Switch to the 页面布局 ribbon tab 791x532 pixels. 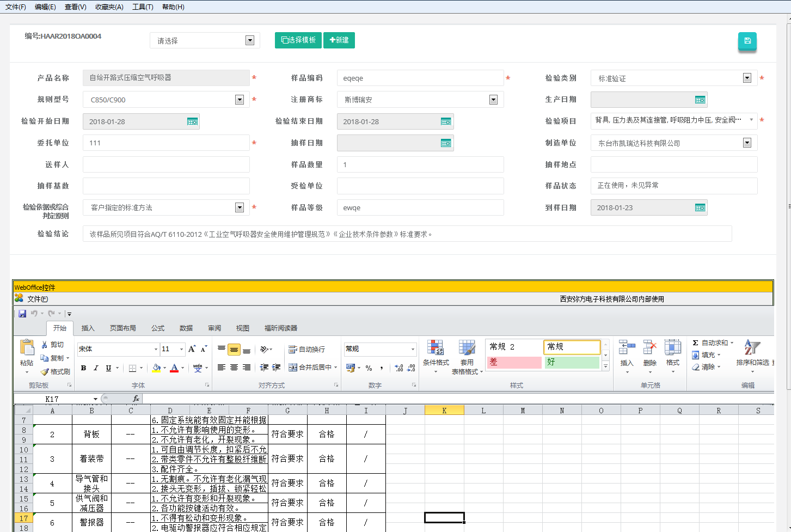point(122,328)
